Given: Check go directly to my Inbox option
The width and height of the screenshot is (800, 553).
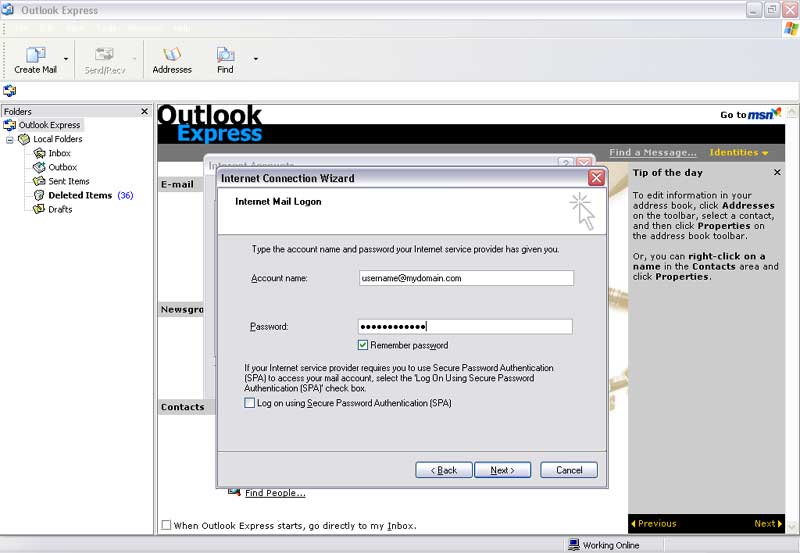Looking at the screenshot, I should 166,525.
